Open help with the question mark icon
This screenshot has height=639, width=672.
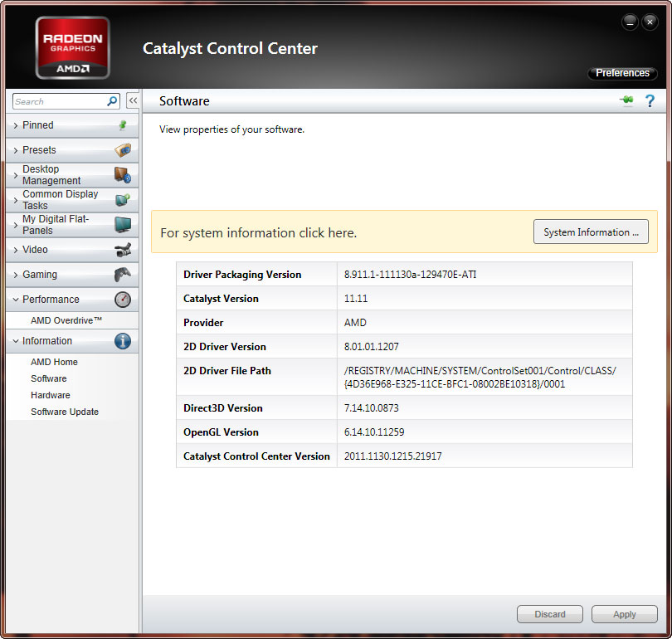pos(650,101)
